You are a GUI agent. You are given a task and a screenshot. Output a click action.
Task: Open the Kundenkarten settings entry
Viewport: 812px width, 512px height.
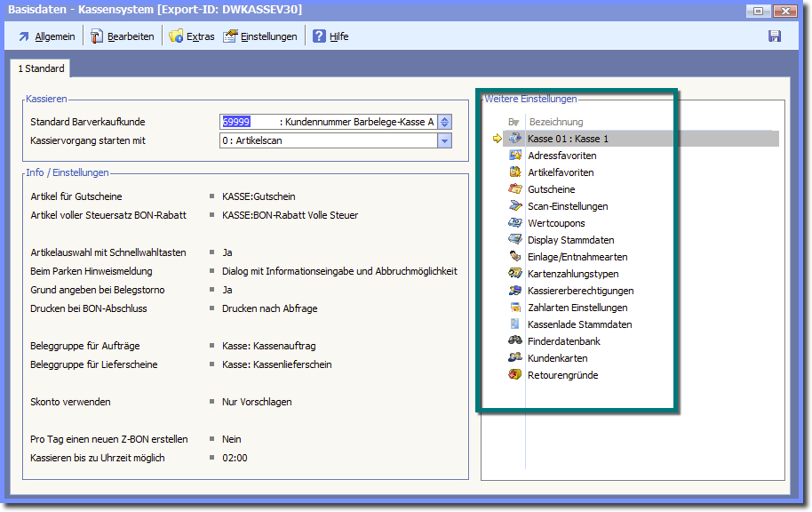[x=557, y=358]
